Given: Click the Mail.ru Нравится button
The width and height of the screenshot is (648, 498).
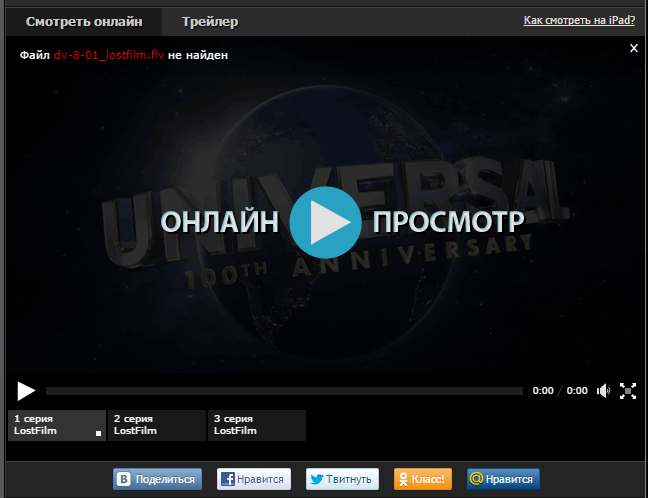Looking at the screenshot, I should click(503, 479).
